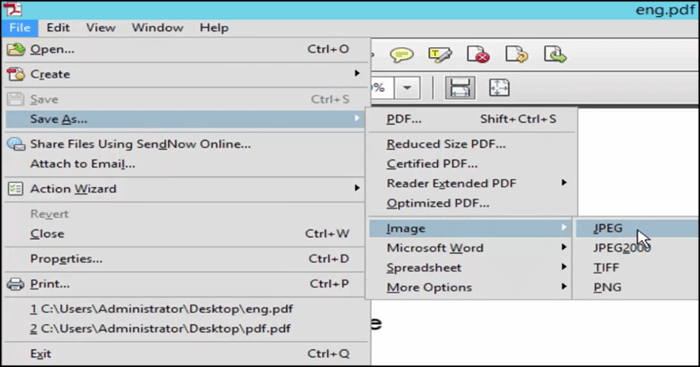The width and height of the screenshot is (700, 367).
Task: Click the Save disk icon in File menu
Action: (x=16, y=99)
